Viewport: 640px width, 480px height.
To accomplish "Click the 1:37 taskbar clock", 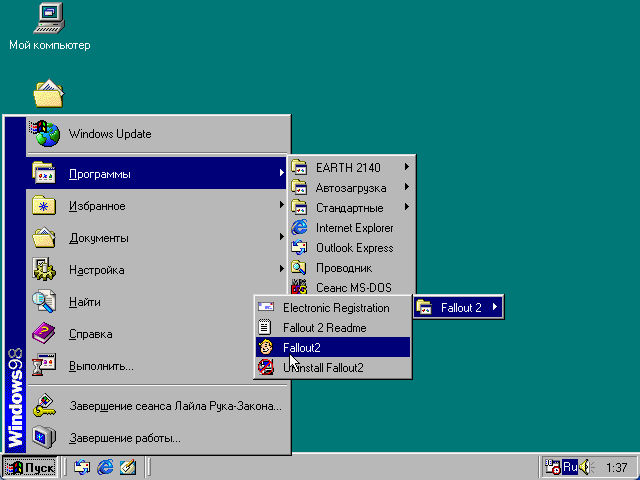I will (616, 467).
